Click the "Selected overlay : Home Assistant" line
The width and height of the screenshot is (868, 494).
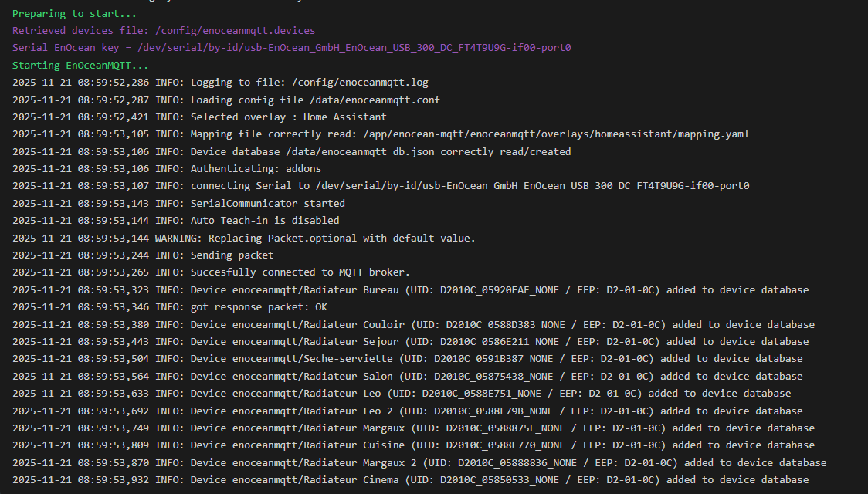click(x=288, y=117)
